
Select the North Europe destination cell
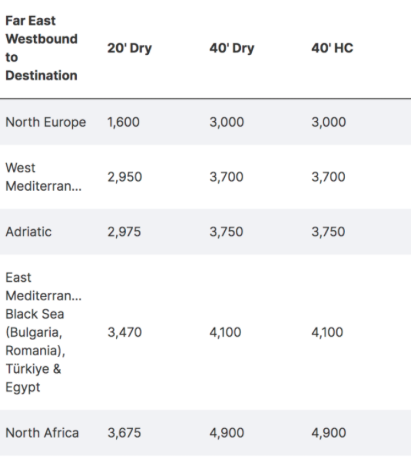point(46,122)
